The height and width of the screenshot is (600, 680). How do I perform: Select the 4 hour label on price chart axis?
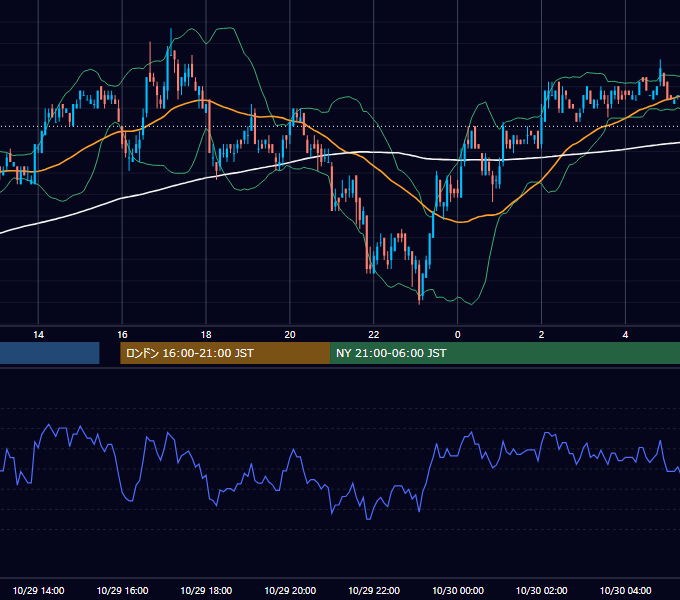tap(625, 335)
